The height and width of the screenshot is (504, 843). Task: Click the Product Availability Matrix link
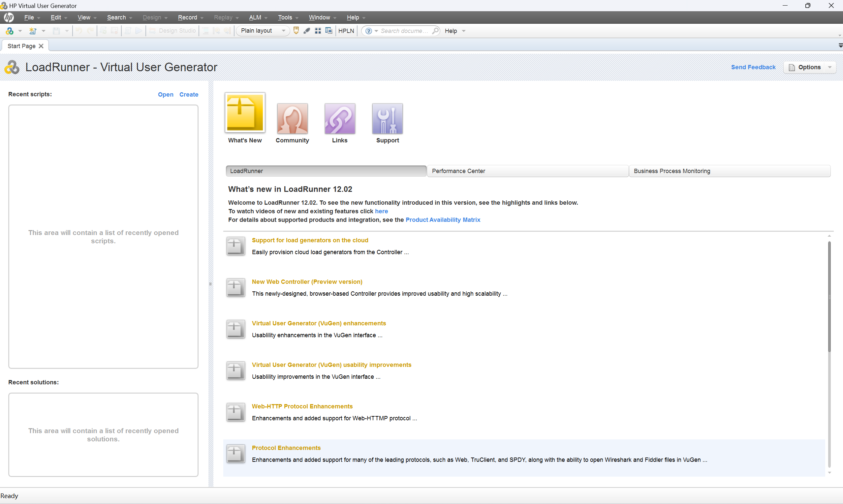tap(443, 220)
